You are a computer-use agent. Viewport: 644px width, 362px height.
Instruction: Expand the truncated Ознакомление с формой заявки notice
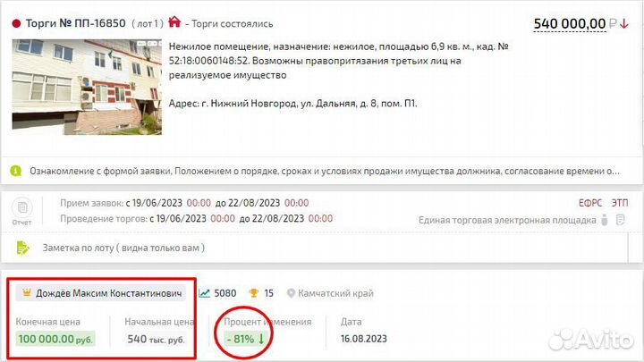[x=325, y=171]
